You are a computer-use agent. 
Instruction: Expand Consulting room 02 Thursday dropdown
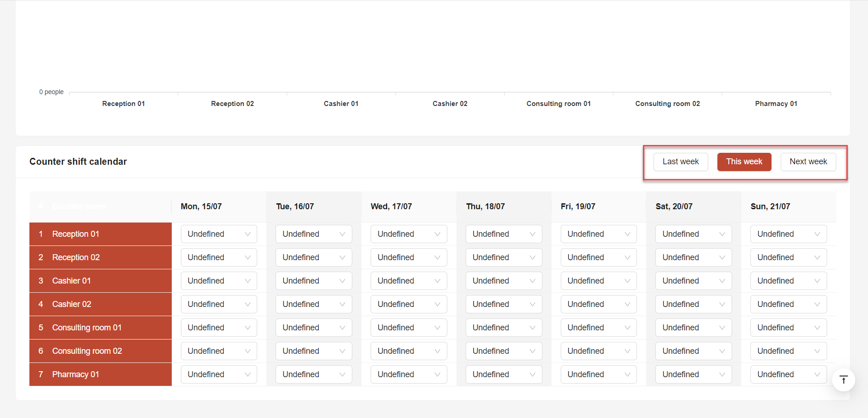[504, 351]
